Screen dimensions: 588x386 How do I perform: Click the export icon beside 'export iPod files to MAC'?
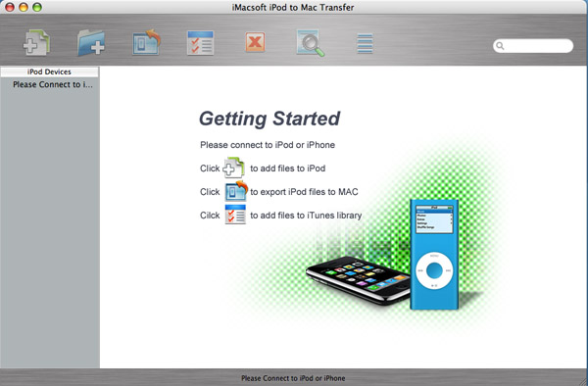point(236,191)
